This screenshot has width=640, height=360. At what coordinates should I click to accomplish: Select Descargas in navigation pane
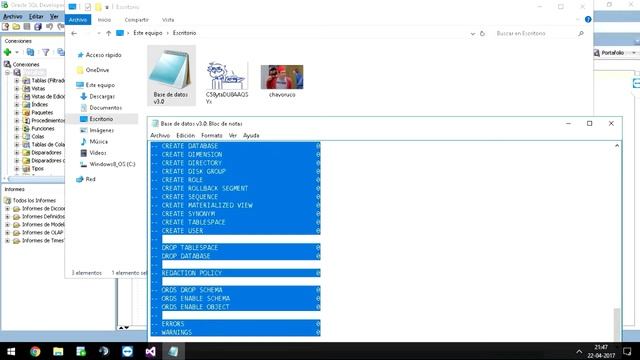click(102, 96)
